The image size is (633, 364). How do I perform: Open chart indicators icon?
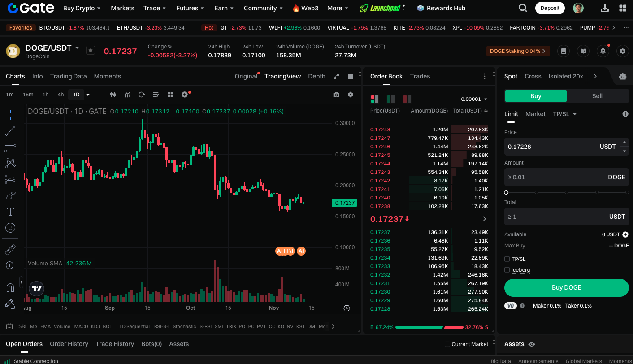coord(127,95)
